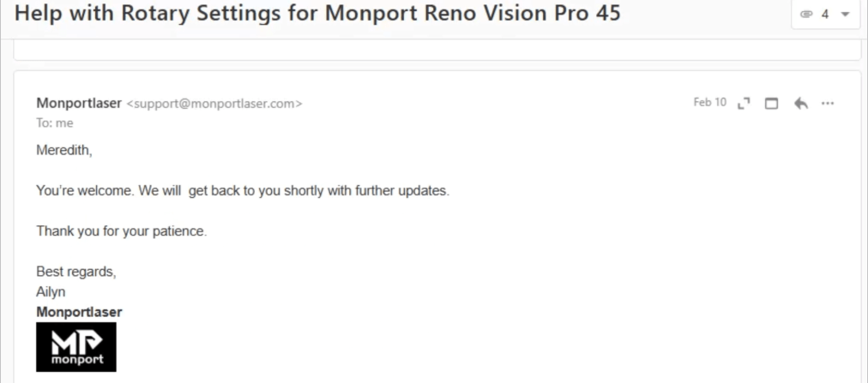Click the paperclip attachments icon
Screen dimensions: 868x383
coord(806,15)
